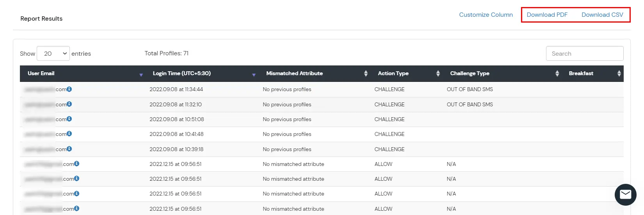Sort by Action Type column arrows
The image size is (644, 215).
point(438,73)
